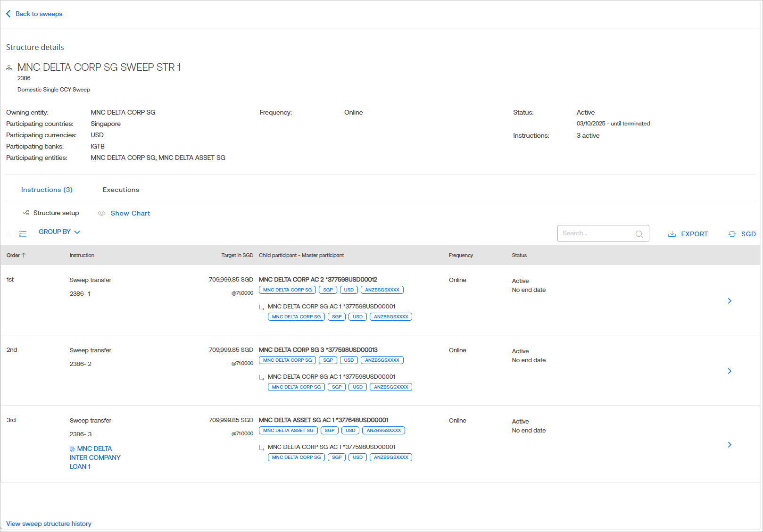Click the SGD currency conversion icon
This screenshot has height=532, width=763.
tap(732, 234)
